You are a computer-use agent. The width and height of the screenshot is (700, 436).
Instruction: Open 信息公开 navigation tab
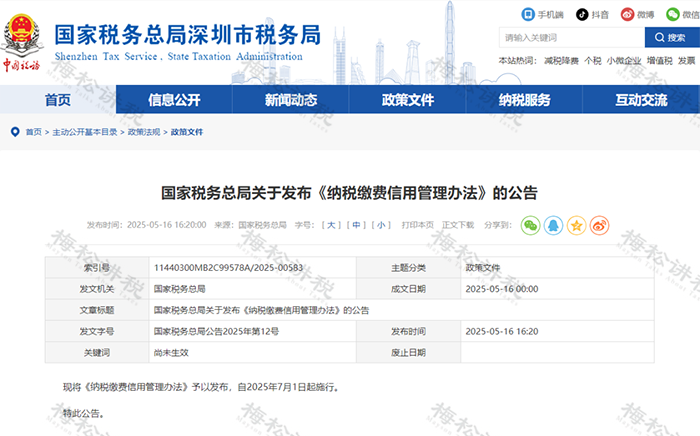coord(174,100)
